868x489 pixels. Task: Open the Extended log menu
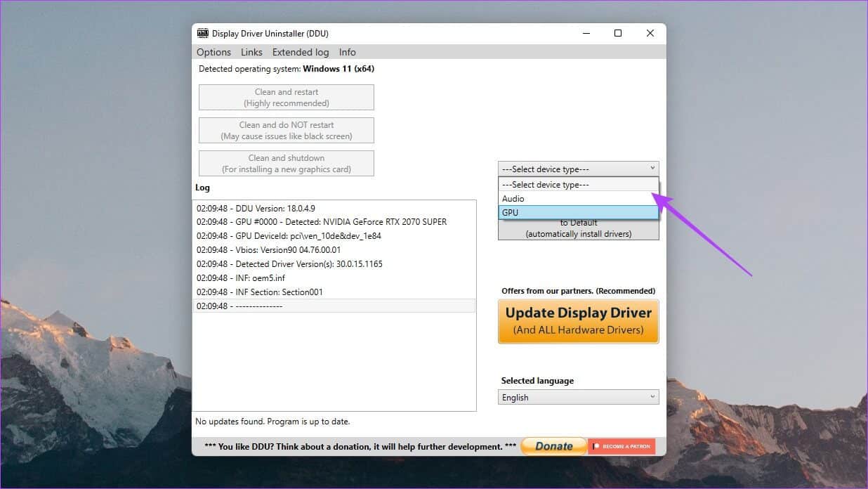(301, 52)
